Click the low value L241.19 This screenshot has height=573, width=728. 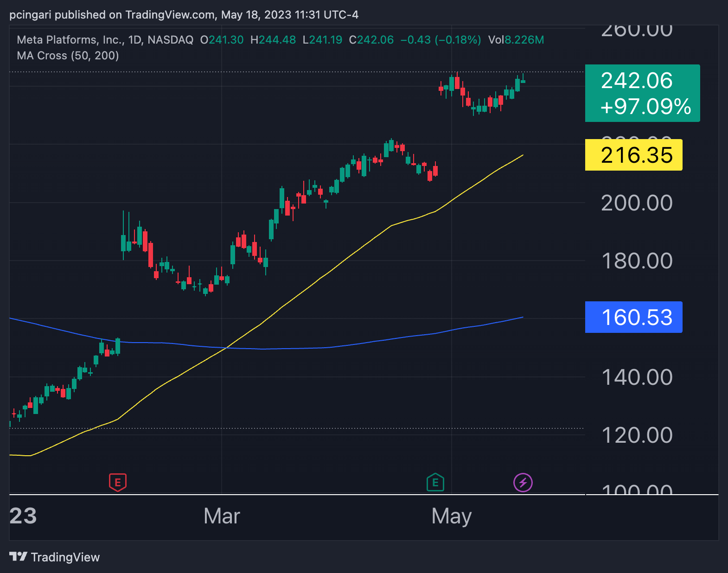(x=322, y=40)
